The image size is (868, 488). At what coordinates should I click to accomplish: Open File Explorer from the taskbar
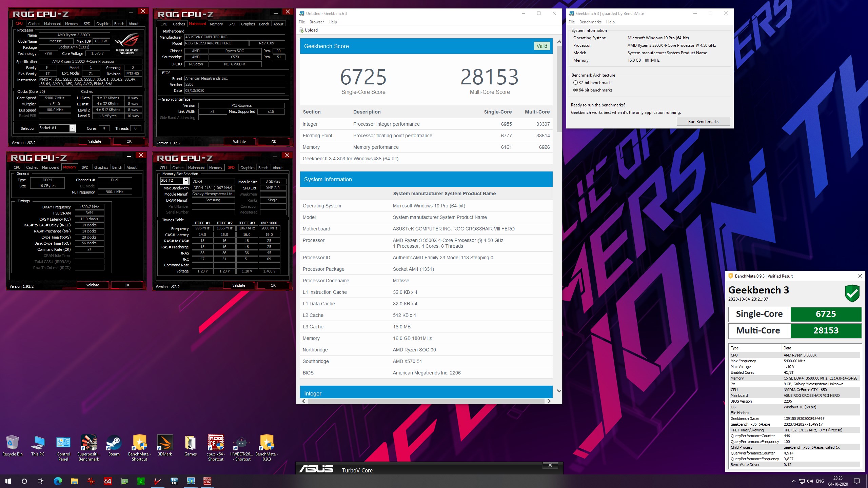click(x=74, y=481)
